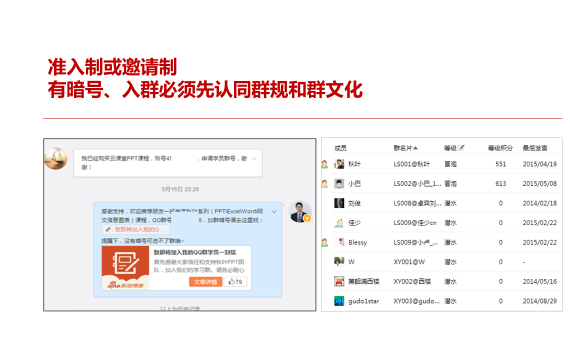Click the article card title about QQ group letter
The width and height of the screenshot is (570, 360).
point(195,252)
